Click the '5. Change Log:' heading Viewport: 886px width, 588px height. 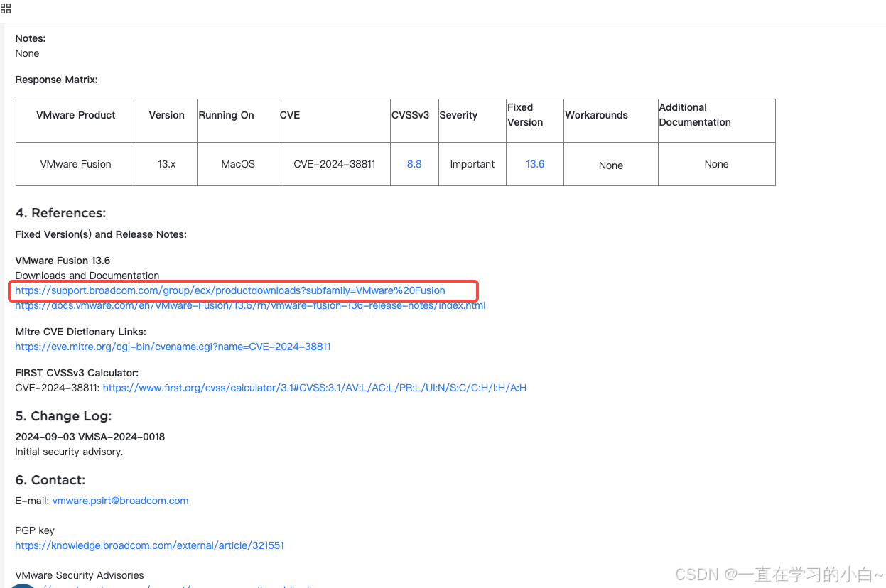point(63,416)
